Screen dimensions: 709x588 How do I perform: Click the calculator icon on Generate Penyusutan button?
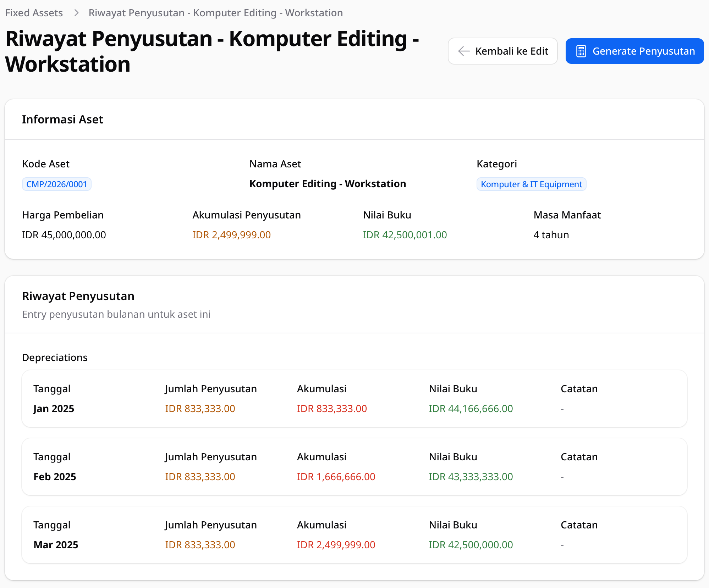581,51
